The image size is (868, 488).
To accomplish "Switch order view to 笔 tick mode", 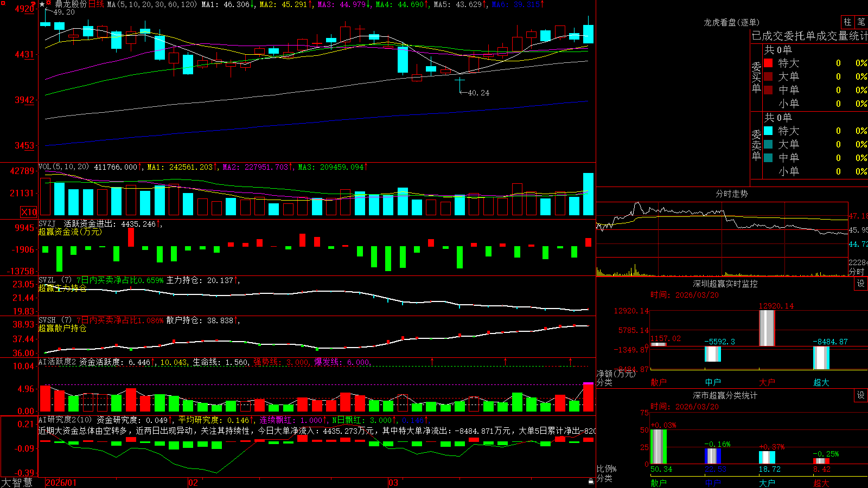I will coord(861,22).
